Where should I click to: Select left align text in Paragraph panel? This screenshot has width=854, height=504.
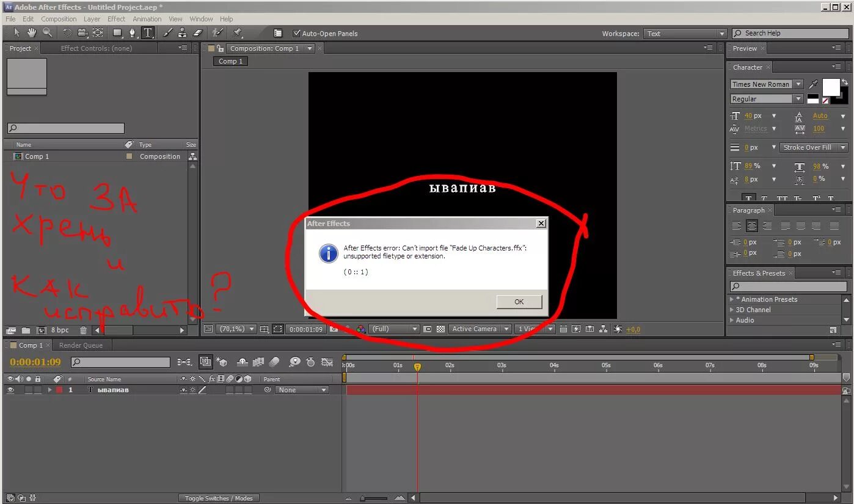pos(736,225)
